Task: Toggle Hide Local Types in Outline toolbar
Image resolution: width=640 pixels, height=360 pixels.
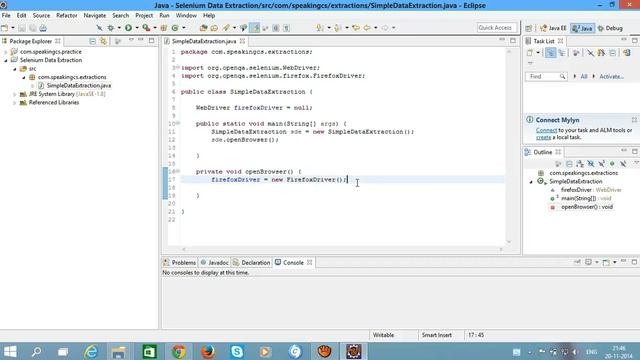Action: (623, 164)
